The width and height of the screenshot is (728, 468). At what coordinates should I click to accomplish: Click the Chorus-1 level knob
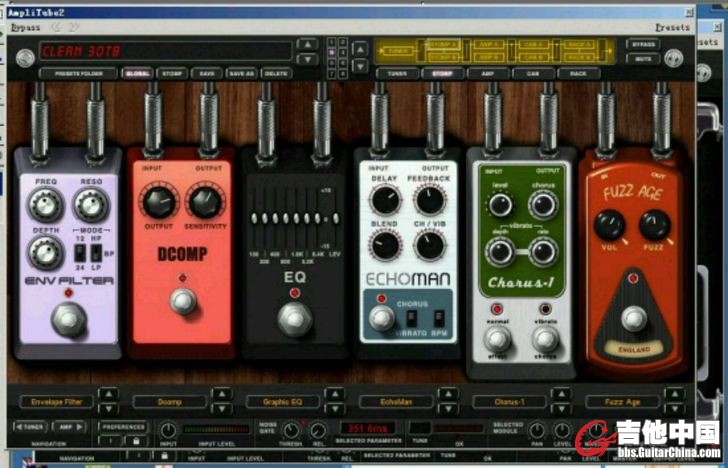point(500,205)
